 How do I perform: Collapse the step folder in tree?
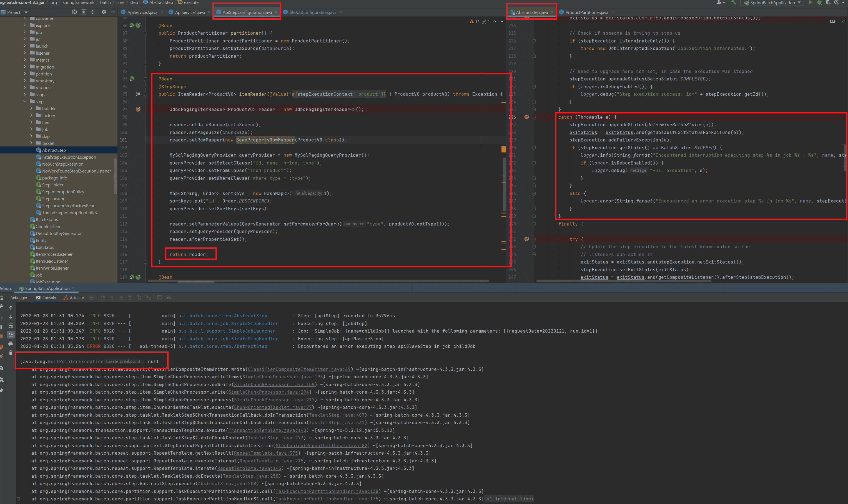pyautogui.click(x=25, y=102)
